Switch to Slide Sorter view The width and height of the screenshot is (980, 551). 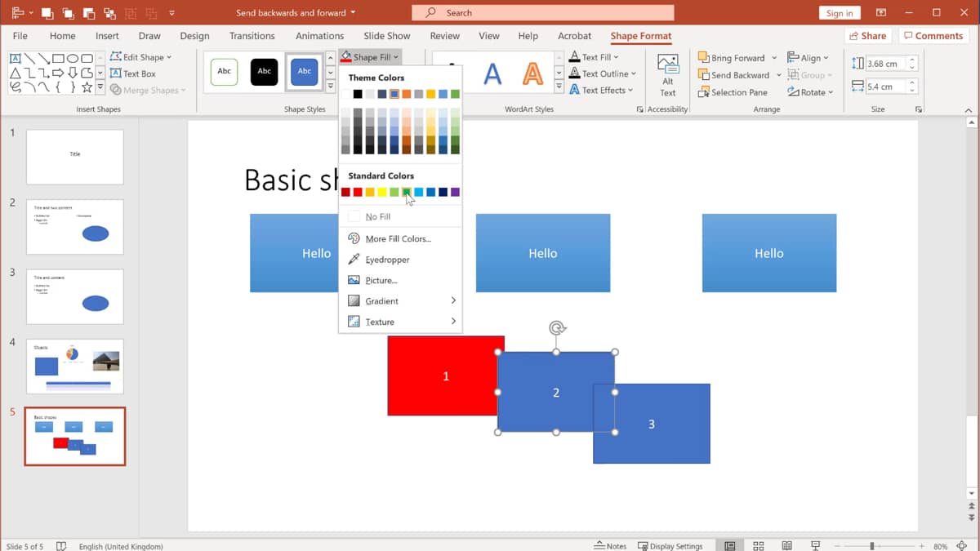pyautogui.click(x=759, y=546)
